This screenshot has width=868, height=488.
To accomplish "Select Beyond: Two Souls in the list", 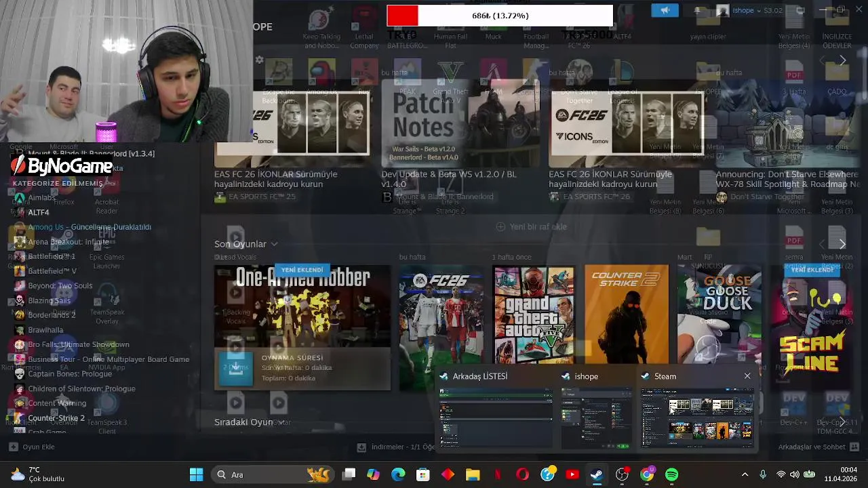I will coord(60,286).
